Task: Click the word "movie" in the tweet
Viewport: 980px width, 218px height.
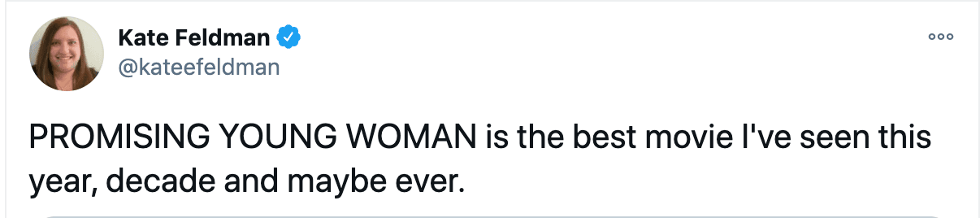Action: tap(689, 136)
